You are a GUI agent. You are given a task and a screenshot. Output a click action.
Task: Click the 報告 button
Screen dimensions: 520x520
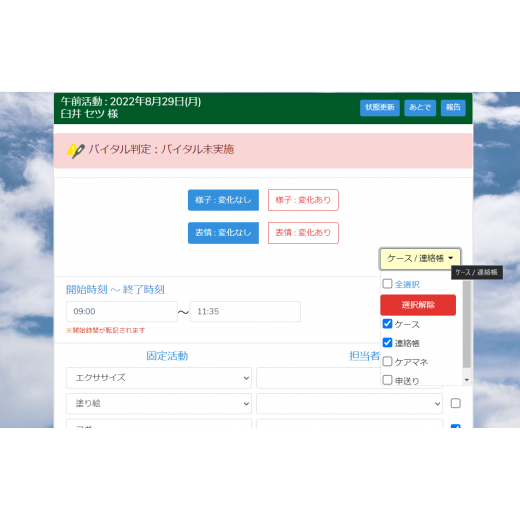coord(453,108)
